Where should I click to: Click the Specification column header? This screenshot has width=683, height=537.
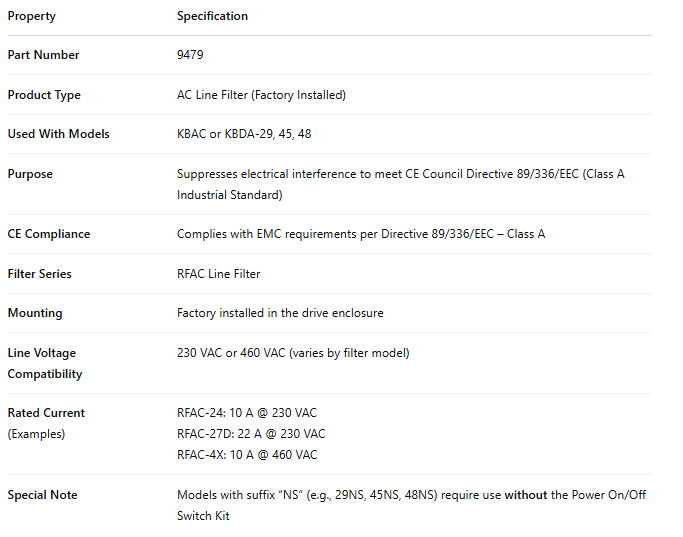pos(212,16)
